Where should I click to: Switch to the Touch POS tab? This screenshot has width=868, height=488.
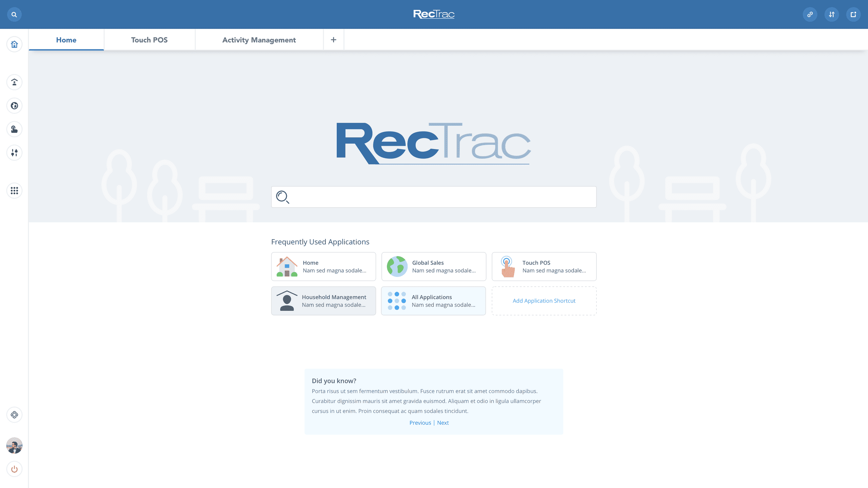click(149, 39)
